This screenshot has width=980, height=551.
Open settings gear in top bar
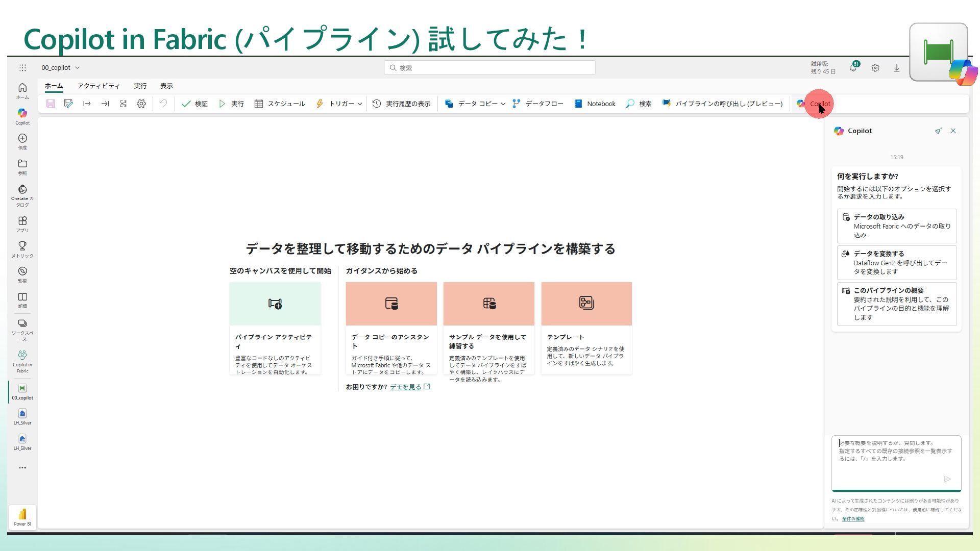pyautogui.click(x=875, y=68)
